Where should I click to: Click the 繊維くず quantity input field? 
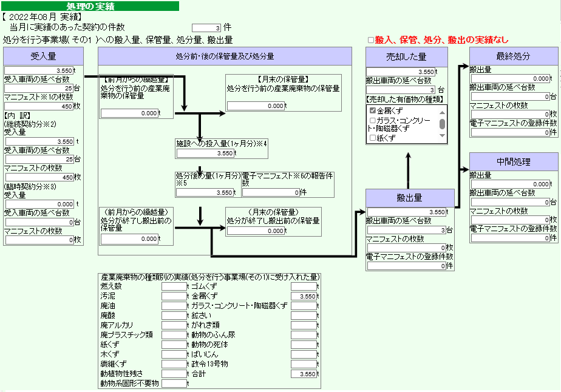174,364
